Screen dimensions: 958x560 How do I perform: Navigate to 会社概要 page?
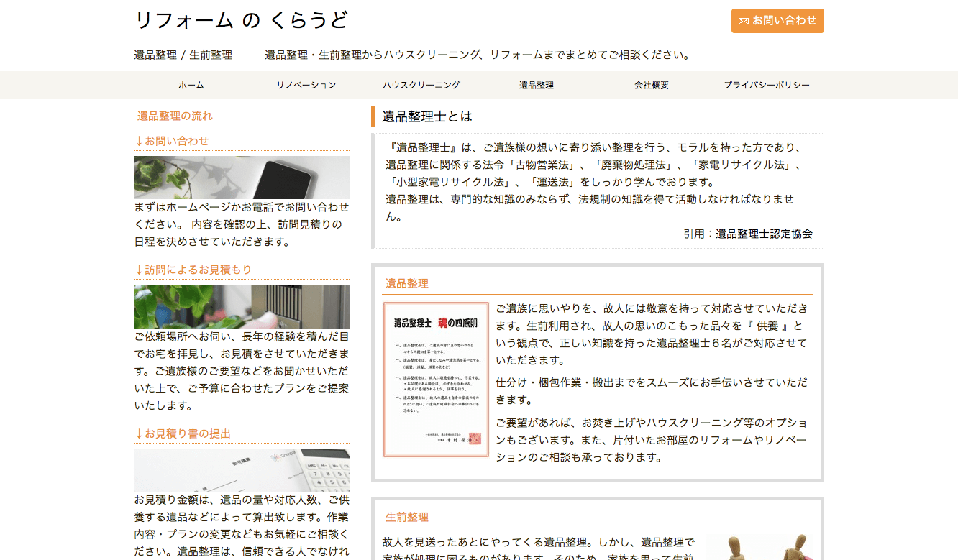tap(652, 85)
